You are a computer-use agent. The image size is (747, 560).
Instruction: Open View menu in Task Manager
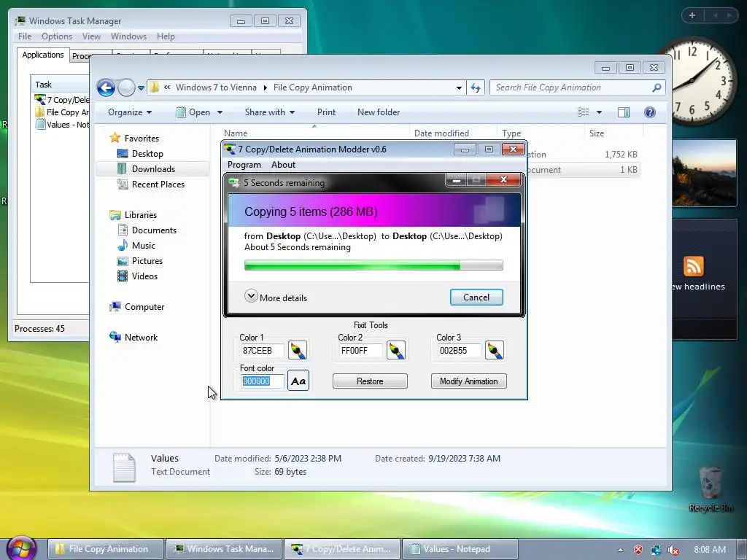point(91,36)
